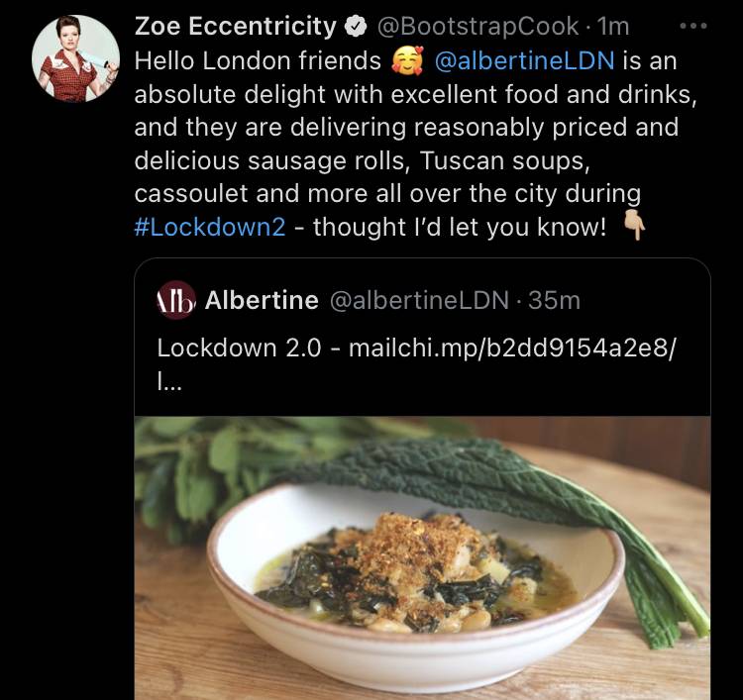Open the mailchi.mp link in quoted tweet
Image resolution: width=743 pixels, height=700 pixels.
tap(513, 349)
